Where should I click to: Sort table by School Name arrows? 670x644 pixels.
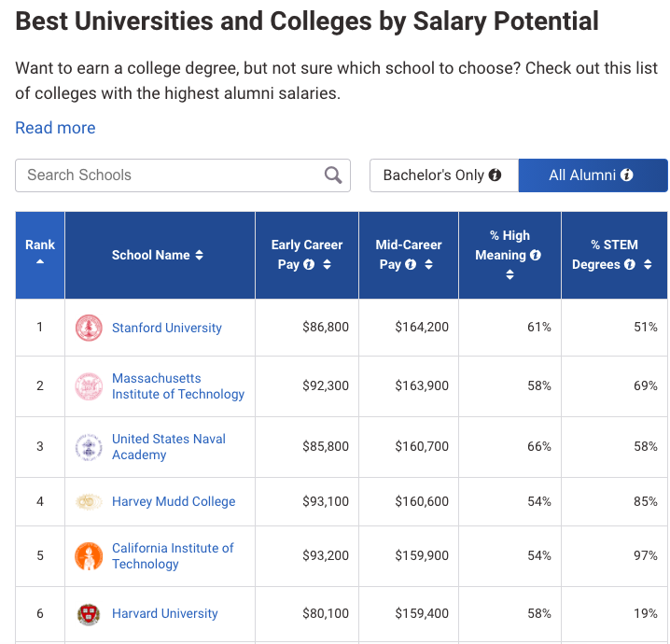[199, 255]
